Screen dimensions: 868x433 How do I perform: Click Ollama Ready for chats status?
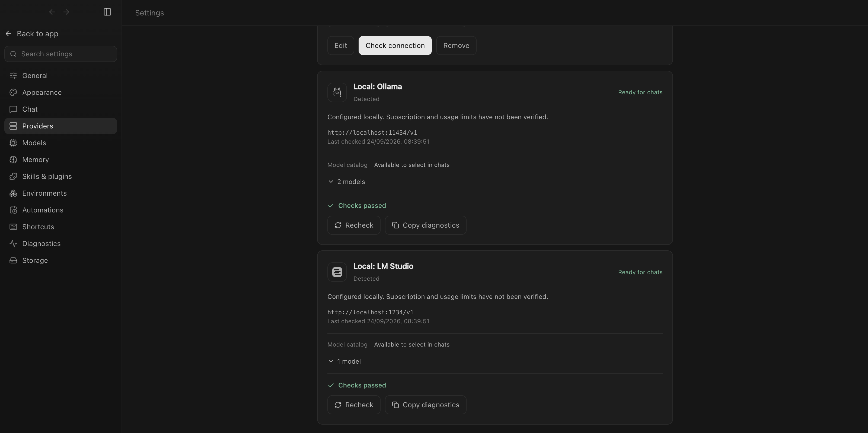pos(640,92)
